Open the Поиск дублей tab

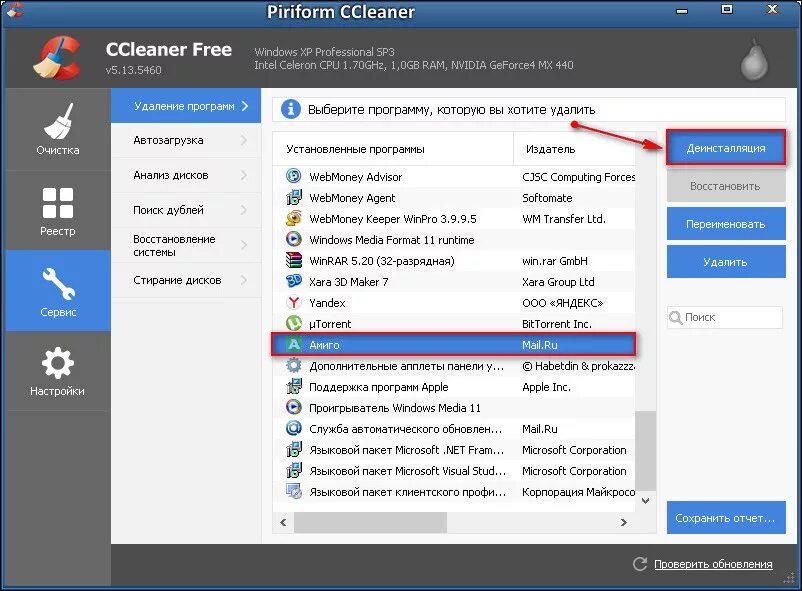coord(186,210)
